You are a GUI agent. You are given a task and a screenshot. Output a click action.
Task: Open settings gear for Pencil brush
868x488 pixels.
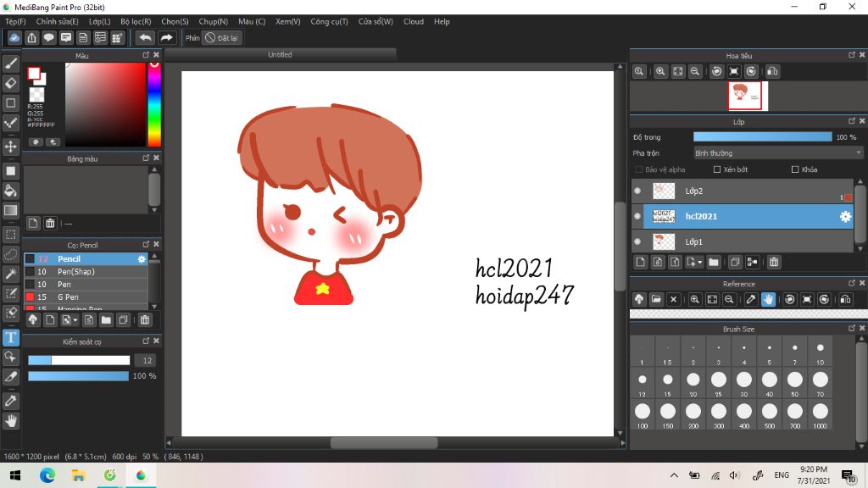[x=142, y=259]
